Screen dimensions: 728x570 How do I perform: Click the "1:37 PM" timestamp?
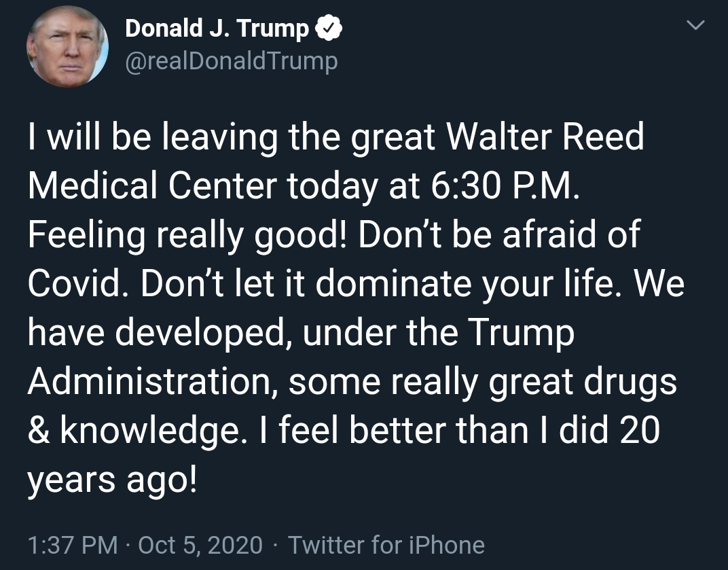click(73, 545)
